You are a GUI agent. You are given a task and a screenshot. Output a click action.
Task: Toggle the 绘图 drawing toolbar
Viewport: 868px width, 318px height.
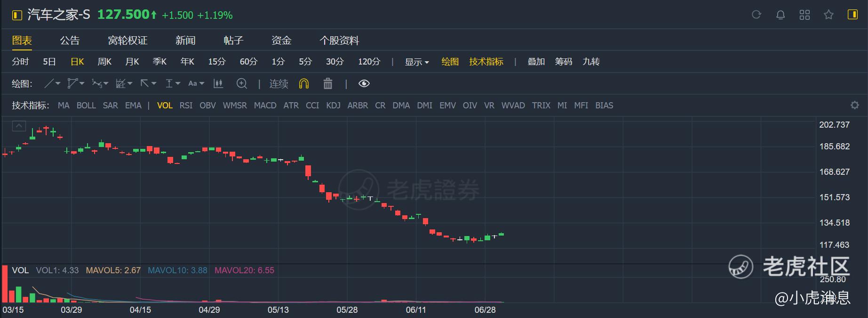450,62
